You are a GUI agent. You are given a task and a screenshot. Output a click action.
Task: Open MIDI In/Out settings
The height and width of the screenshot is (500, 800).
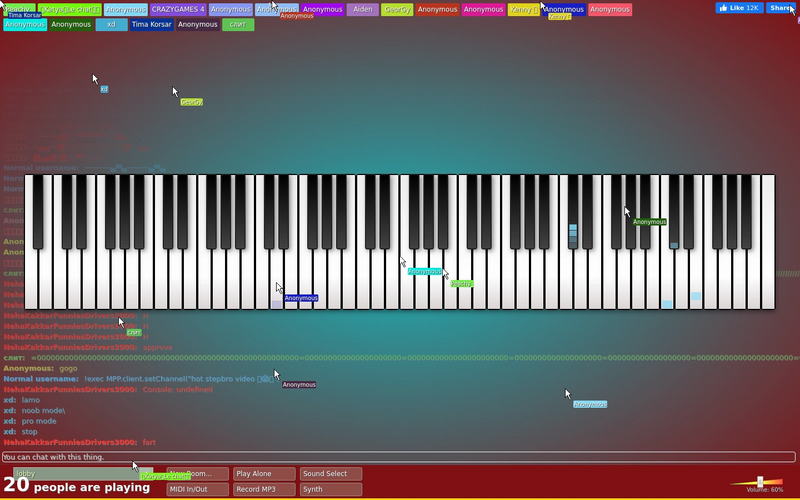click(x=197, y=489)
